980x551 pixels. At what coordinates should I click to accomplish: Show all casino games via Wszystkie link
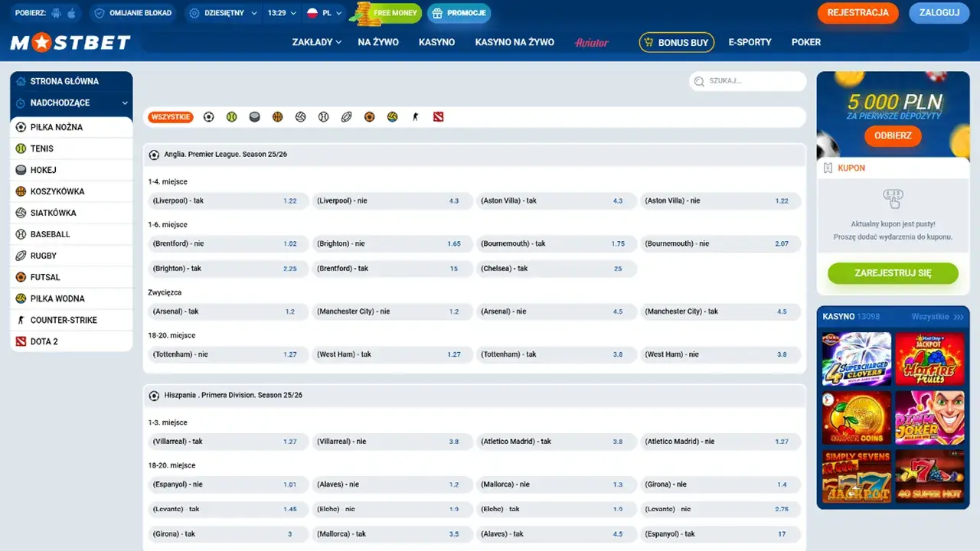(x=937, y=317)
